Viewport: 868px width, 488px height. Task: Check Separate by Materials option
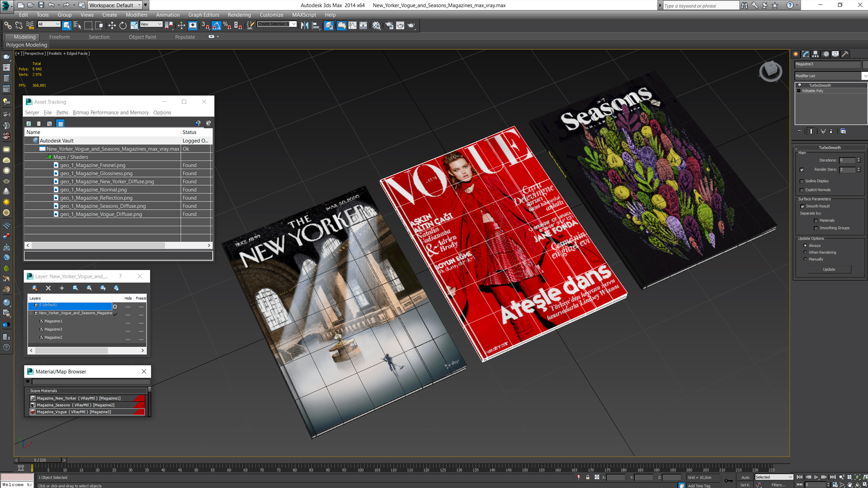pos(816,221)
